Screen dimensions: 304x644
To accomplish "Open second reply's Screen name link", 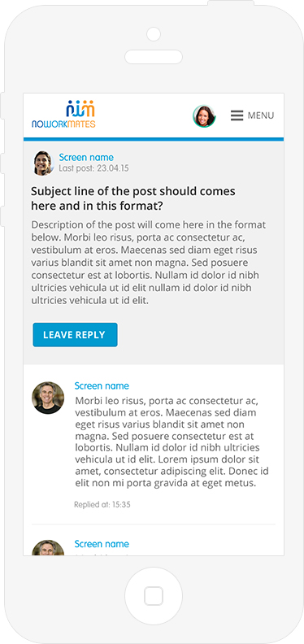I will pyautogui.click(x=102, y=544).
